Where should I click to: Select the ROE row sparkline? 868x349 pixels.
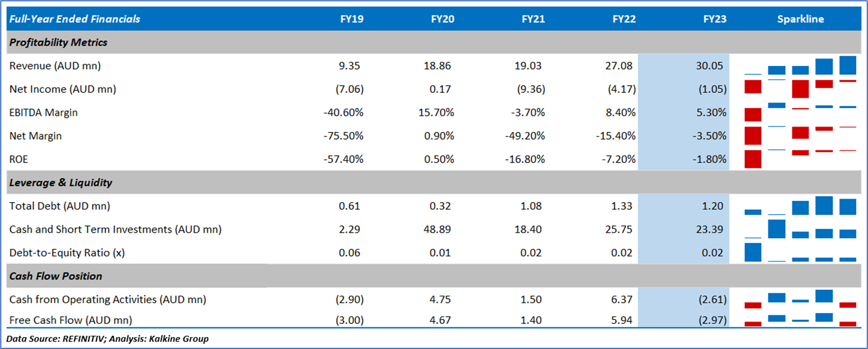coord(800,159)
